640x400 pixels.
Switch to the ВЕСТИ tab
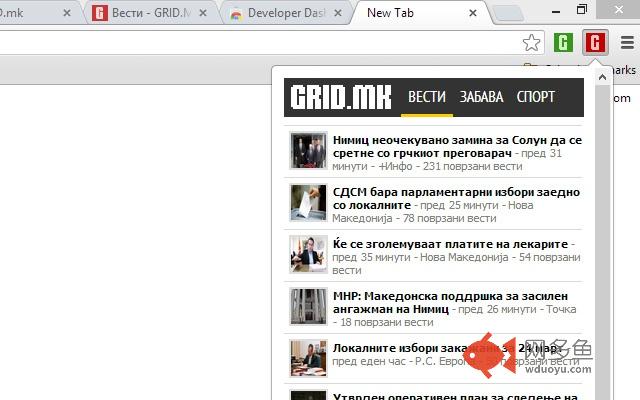click(427, 97)
